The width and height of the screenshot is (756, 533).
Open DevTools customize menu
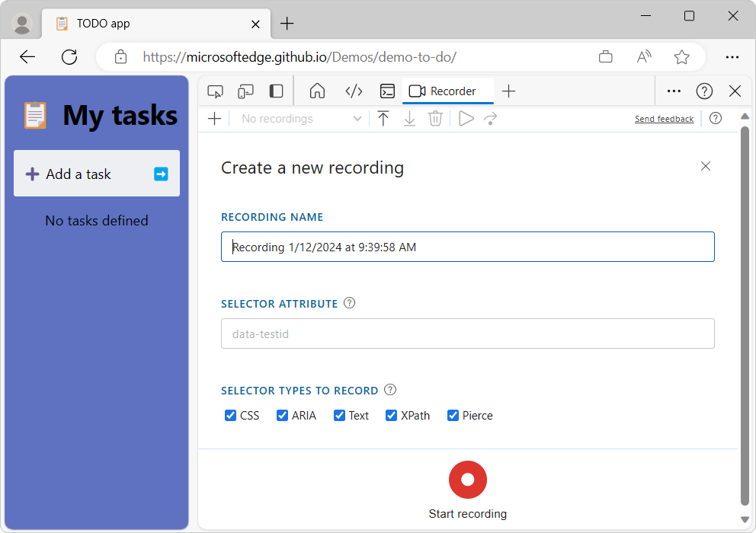674,91
